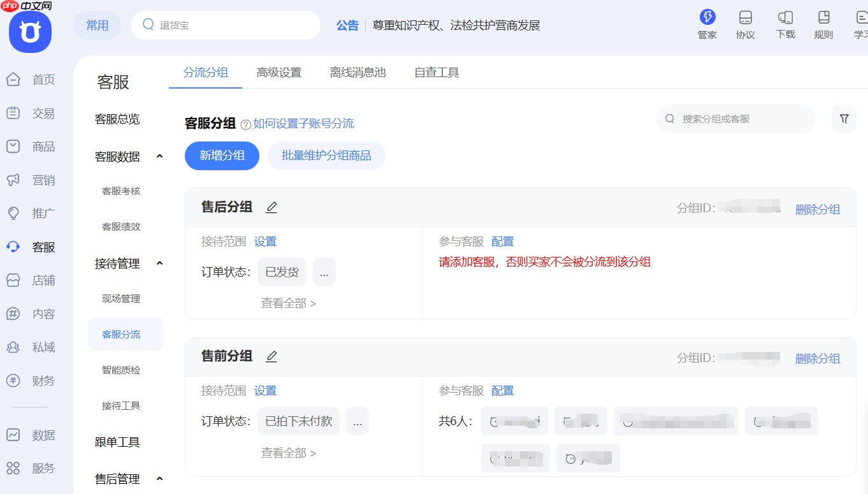This screenshot has width=868, height=494.
Task: Click 设置 for 售后分组 接待范围
Action: point(266,242)
